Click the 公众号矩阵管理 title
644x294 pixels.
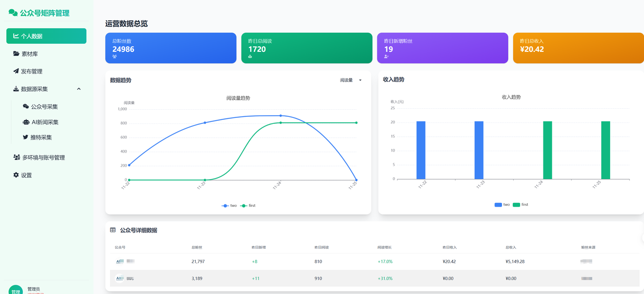tap(44, 13)
